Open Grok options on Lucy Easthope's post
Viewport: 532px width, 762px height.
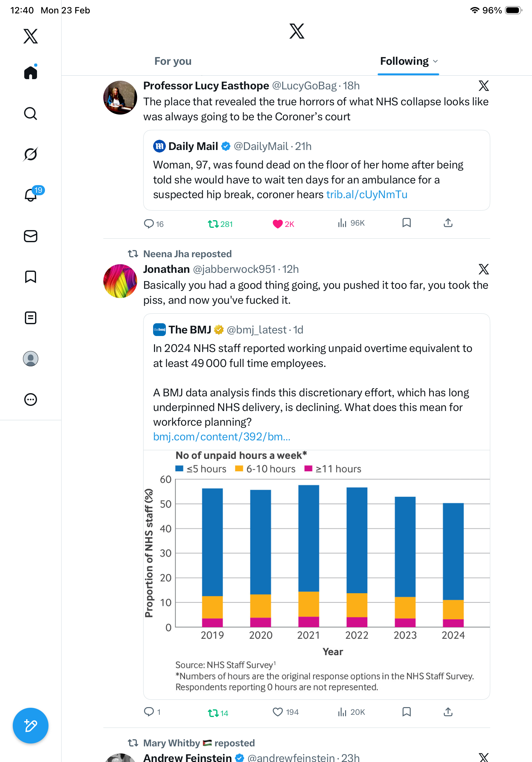click(484, 86)
